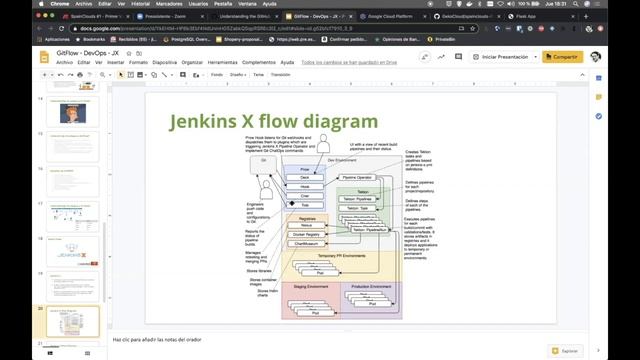Image resolution: width=640 pixels, height=360 pixels.
Task: Click the Explorar button
Action: (565, 351)
